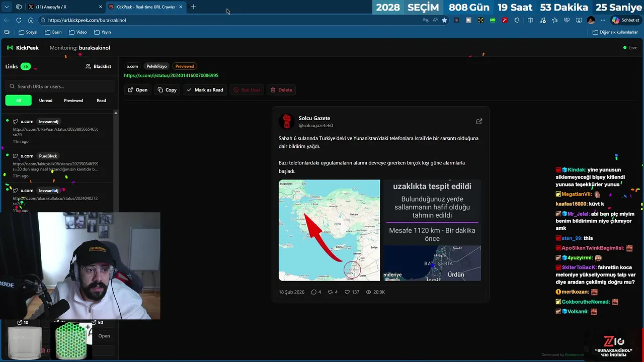Viewport: 644px width, 362px height.
Task: Click the 18 Şub 2026 tweet date
Action: [x=292, y=292]
